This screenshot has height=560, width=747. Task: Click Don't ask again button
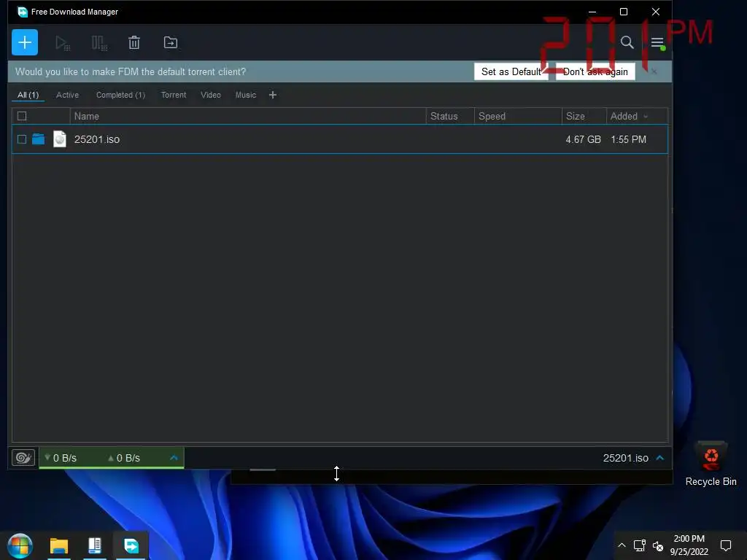coord(595,72)
